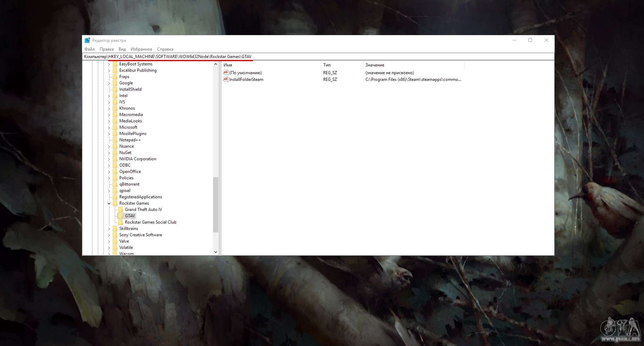644x346 pixels.
Task: Click the MediaLooks folder icon
Action: click(115, 121)
